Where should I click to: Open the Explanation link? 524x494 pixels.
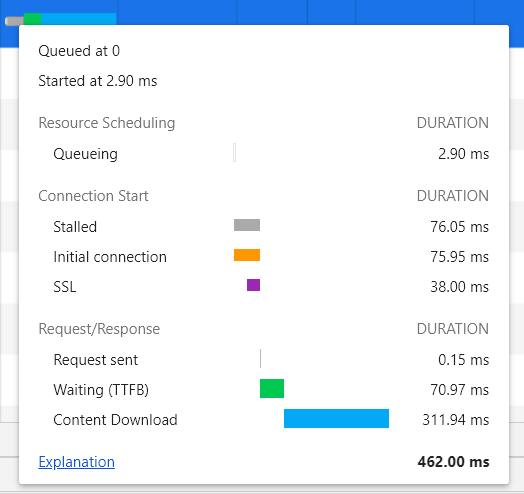coord(77,462)
